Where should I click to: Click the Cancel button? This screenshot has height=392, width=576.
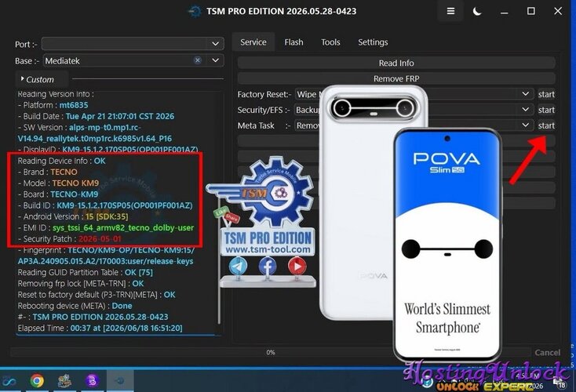click(x=547, y=352)
